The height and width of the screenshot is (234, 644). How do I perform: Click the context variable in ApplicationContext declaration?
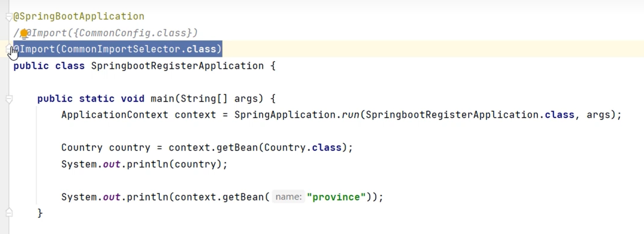click(195, 115)
